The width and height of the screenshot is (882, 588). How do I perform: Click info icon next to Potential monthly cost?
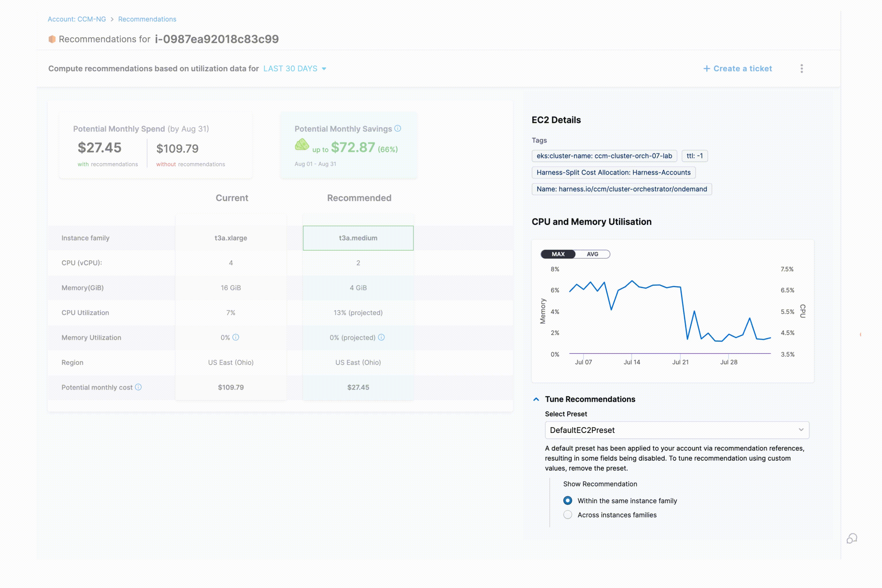click(138, 387)
